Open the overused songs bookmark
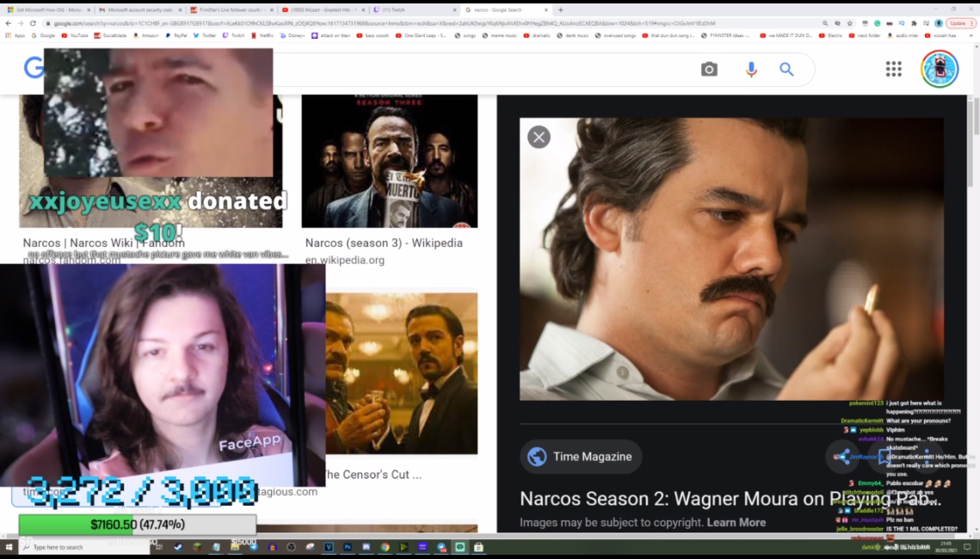This screenshot has height=559, width=980. [616, 35]
